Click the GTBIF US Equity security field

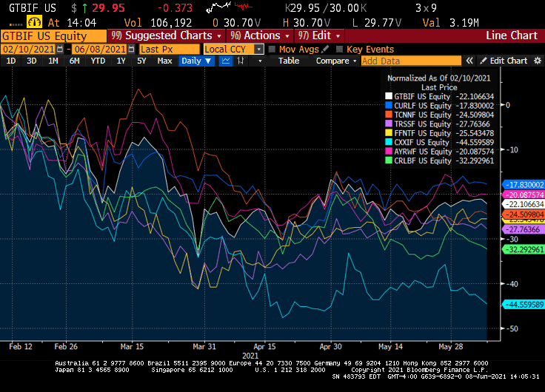pyautogui.click(x=53, y=36)
